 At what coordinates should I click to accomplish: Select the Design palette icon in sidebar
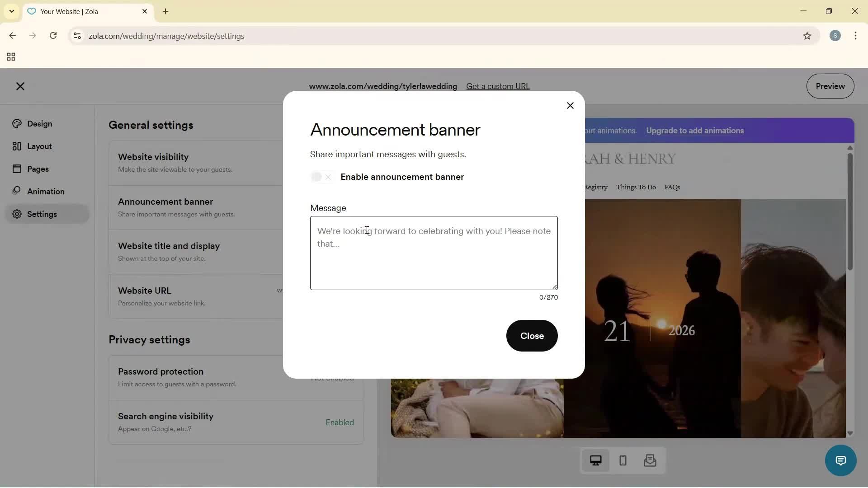pos(17,123)
